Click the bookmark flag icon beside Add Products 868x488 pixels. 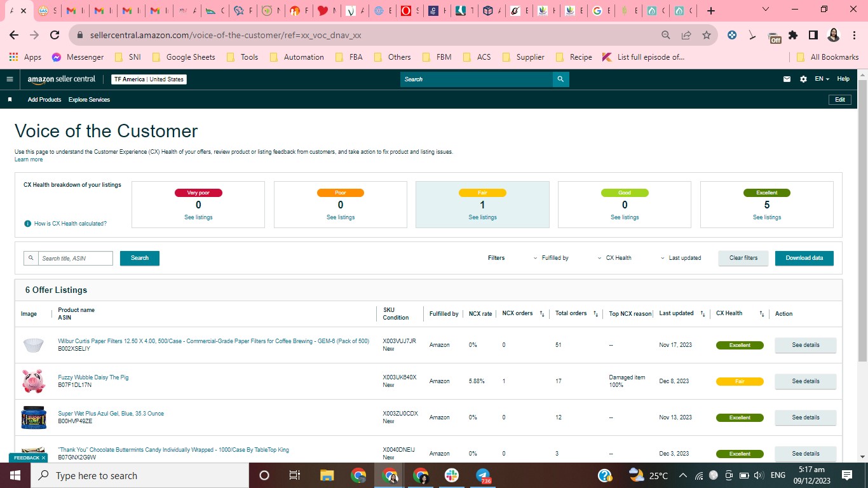10,100
